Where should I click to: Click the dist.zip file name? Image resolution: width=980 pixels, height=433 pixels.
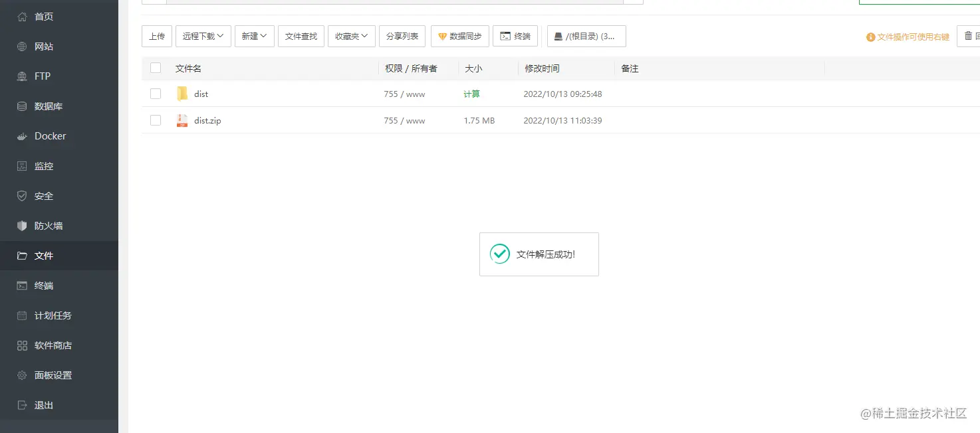(207, 121)
